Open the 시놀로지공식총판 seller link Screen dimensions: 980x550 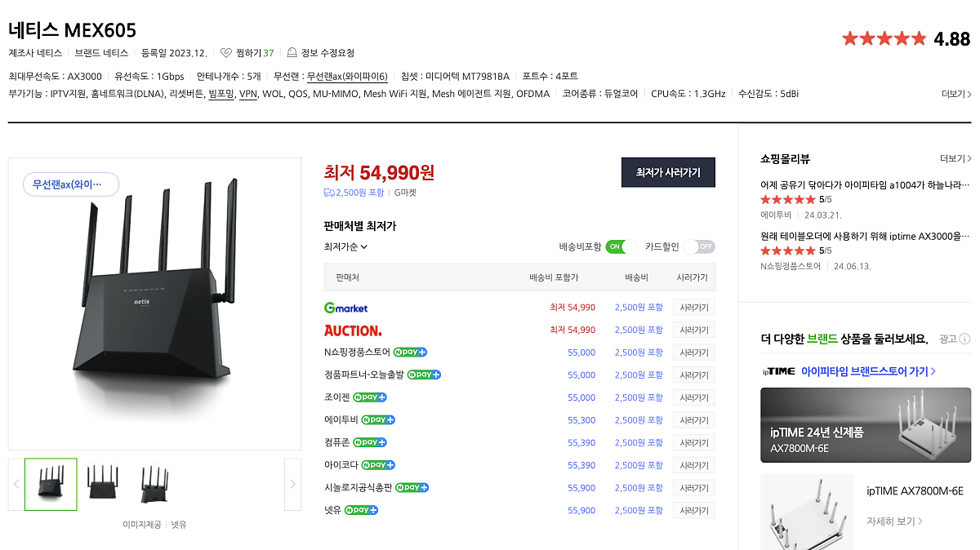[x=359, y=487]
